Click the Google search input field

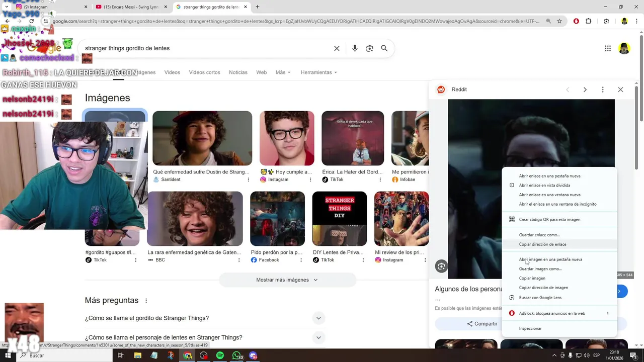tap(206, 48)
